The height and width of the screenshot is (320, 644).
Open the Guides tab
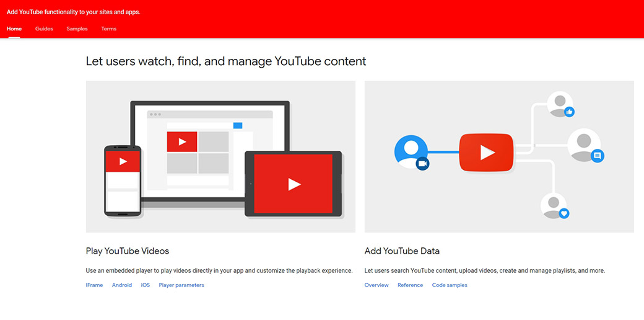coord(44,29)
